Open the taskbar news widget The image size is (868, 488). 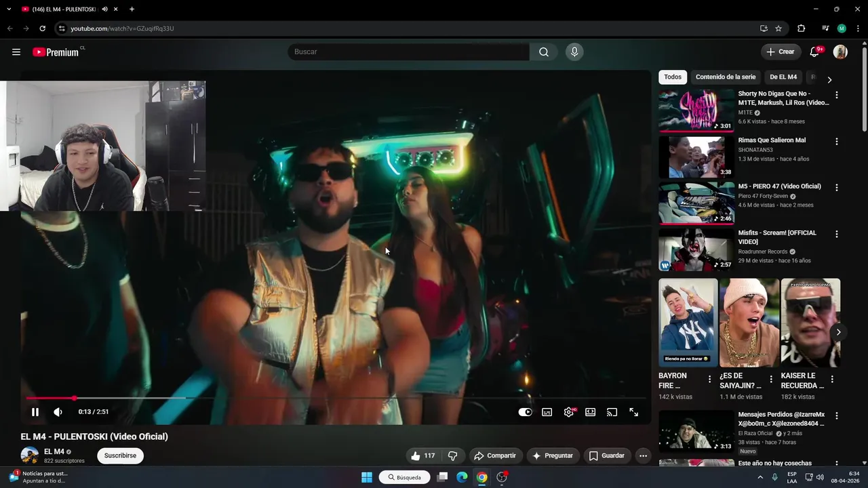[x=39, y=477]
